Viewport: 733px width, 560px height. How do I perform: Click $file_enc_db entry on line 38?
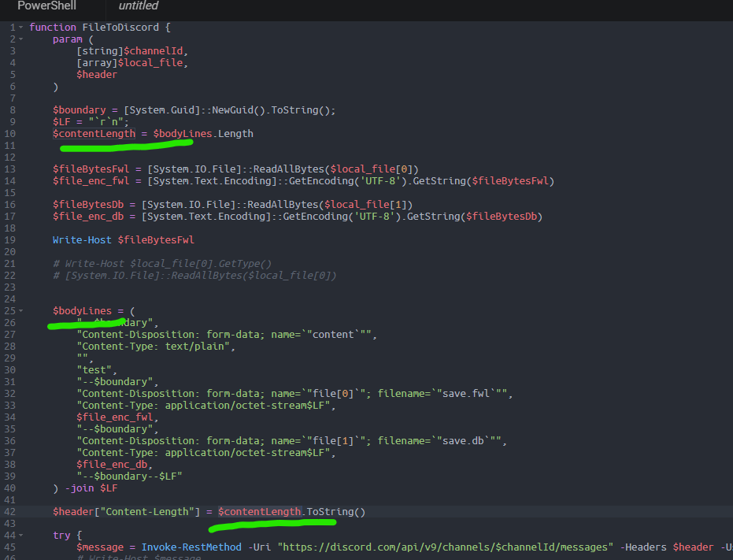tap(112, 465)
